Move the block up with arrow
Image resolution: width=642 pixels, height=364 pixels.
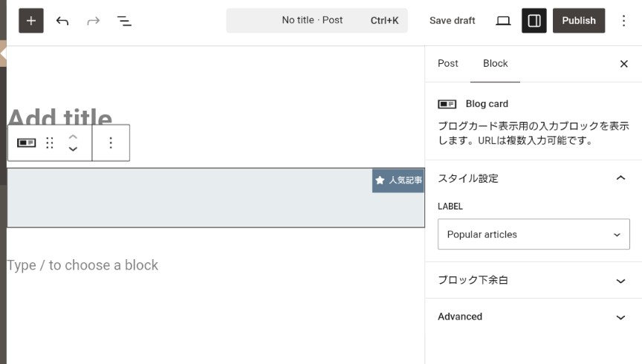(x=73, y=137)
